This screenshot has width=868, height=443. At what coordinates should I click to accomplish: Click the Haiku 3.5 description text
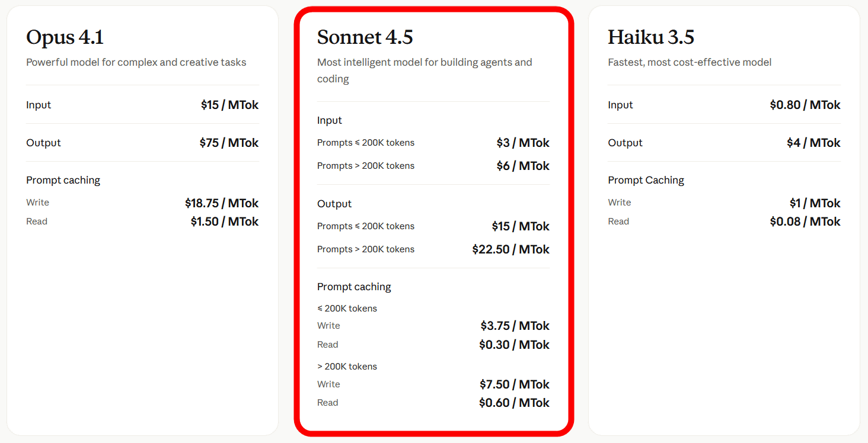tap(690, 62)
